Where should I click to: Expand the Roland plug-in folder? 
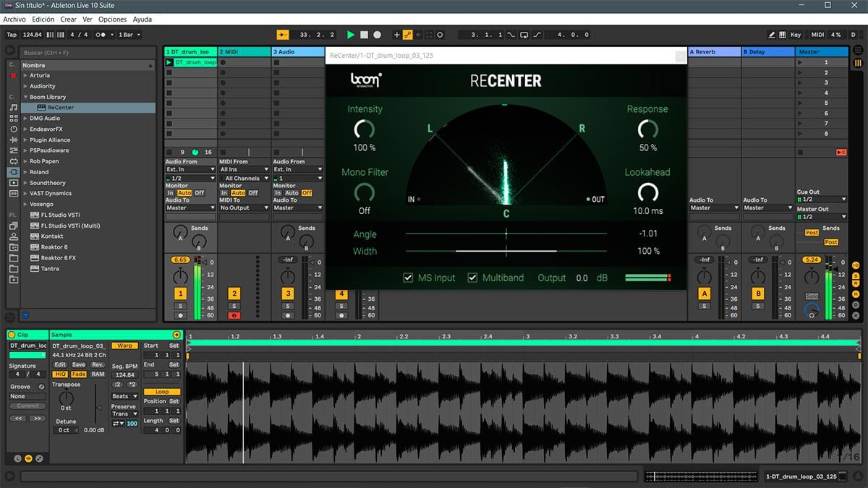26,172
